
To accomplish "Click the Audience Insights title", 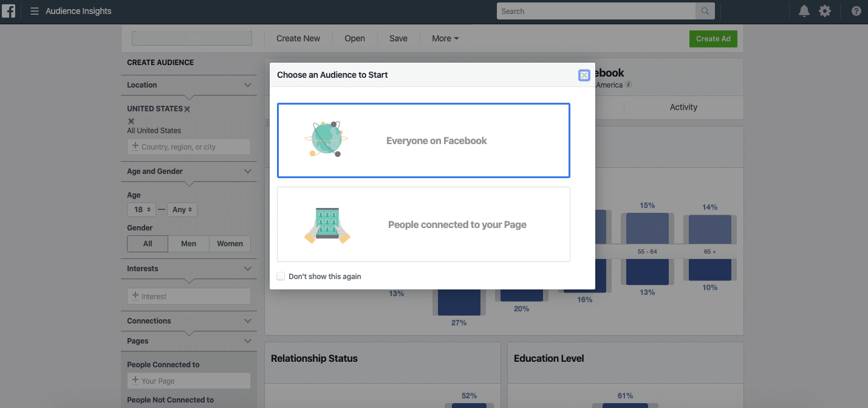I will [x=78, y=11].
